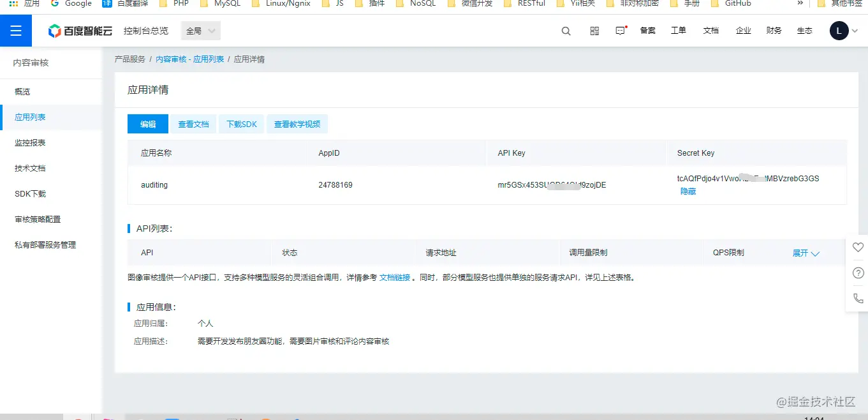Open 文档 in top navigation
868x420 pixels.
pyautogui.click(x=710, y=31)
